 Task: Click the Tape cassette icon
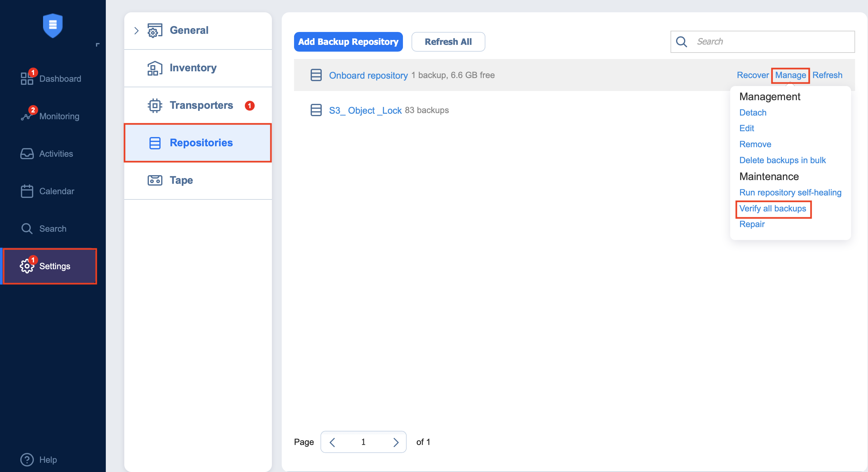click(155, 180)
